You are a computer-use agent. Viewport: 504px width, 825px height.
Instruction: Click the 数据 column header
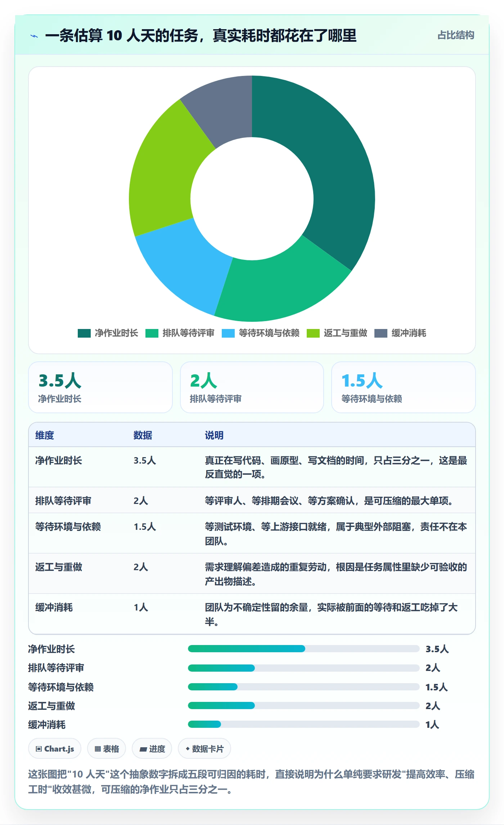(143, 435)
